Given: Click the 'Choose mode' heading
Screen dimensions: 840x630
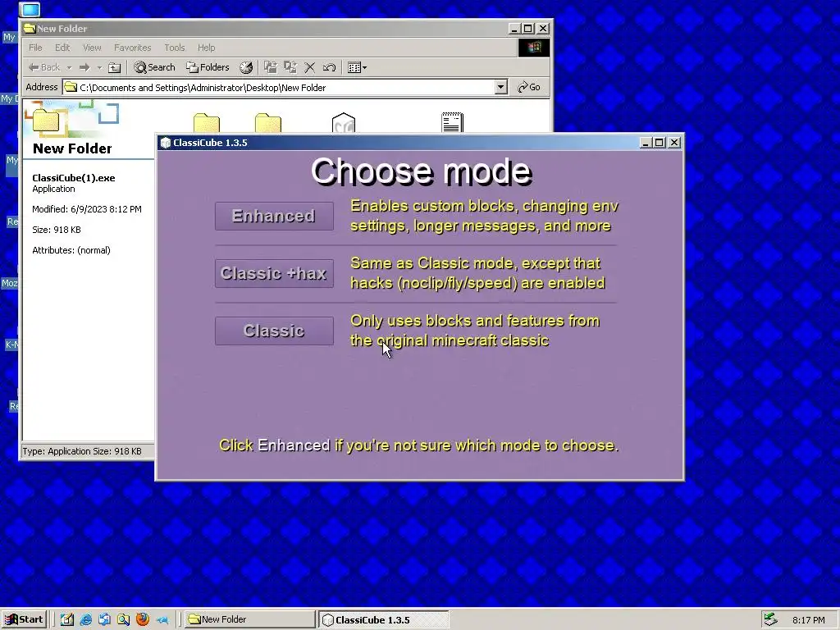Looking at the screenshot, I should (421, 171).
